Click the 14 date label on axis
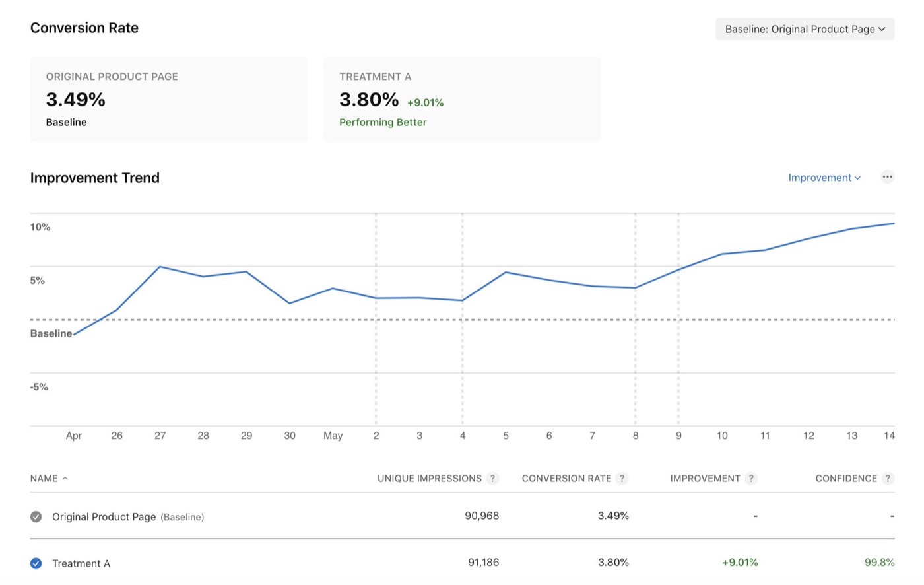924x585 pixels. pos(889,436)
